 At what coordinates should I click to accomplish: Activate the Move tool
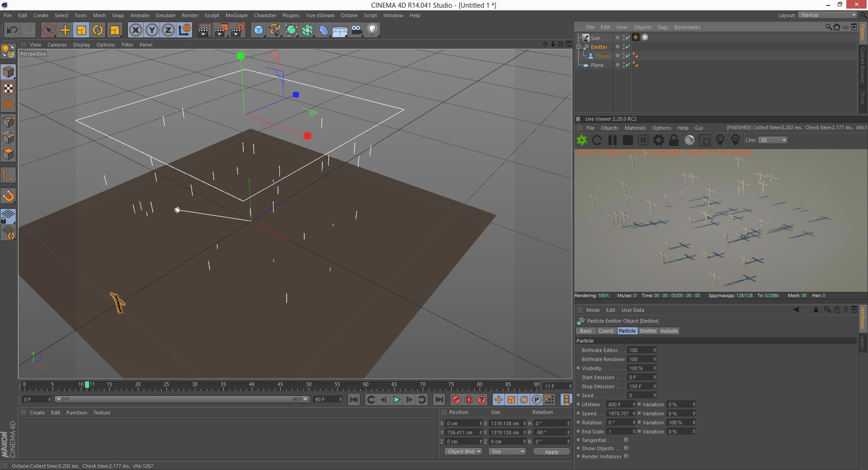tap(65, 30)
